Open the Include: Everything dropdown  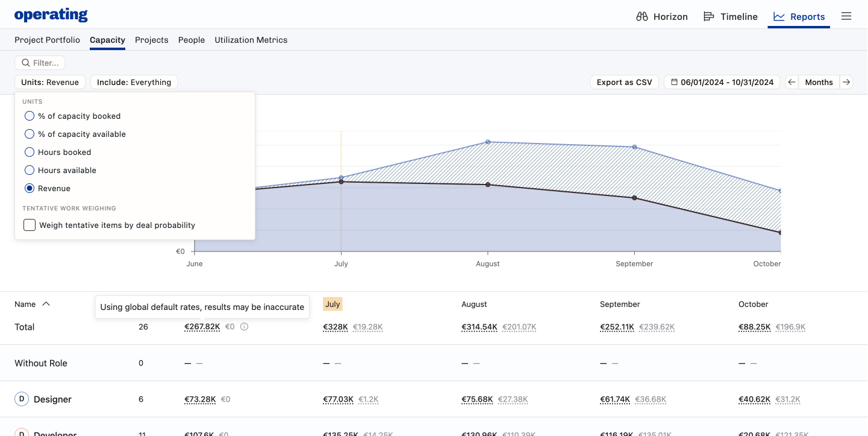click(134, 82)
